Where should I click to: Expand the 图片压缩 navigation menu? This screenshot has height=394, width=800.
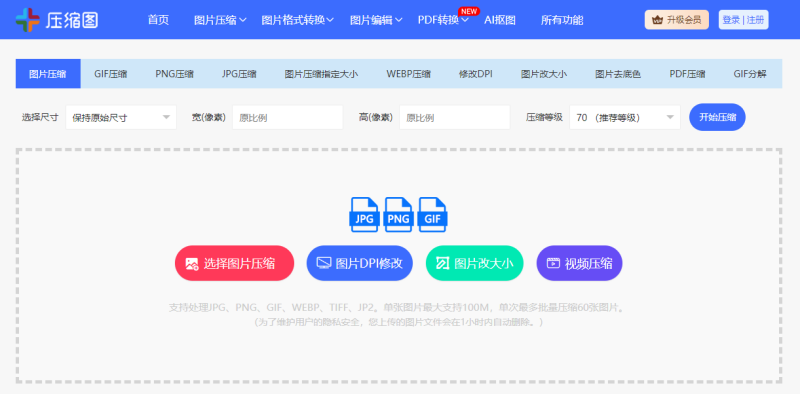pyautogui.click(x=220, y=20)
